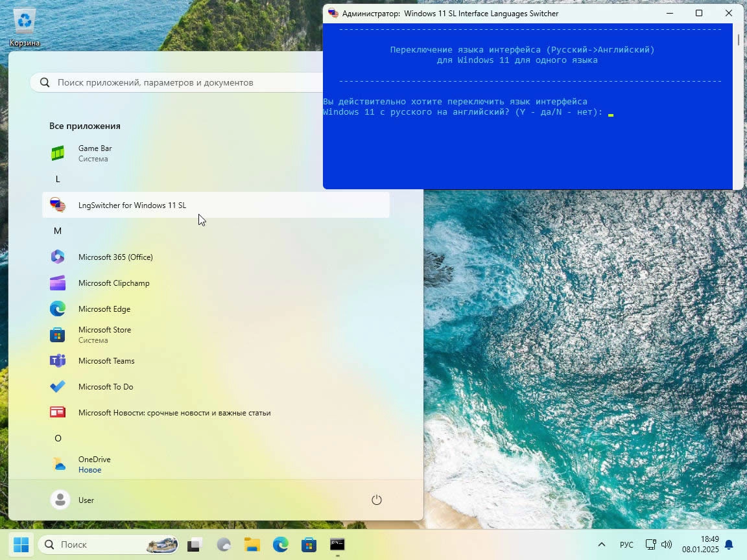Open the power options button
This screenshot has width=747, height=560.
coord(376,500)
